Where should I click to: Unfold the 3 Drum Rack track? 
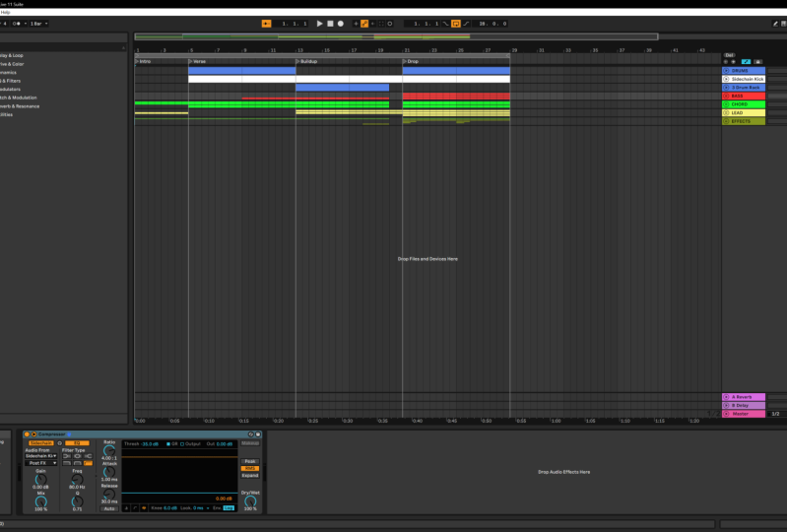[726, 88]
